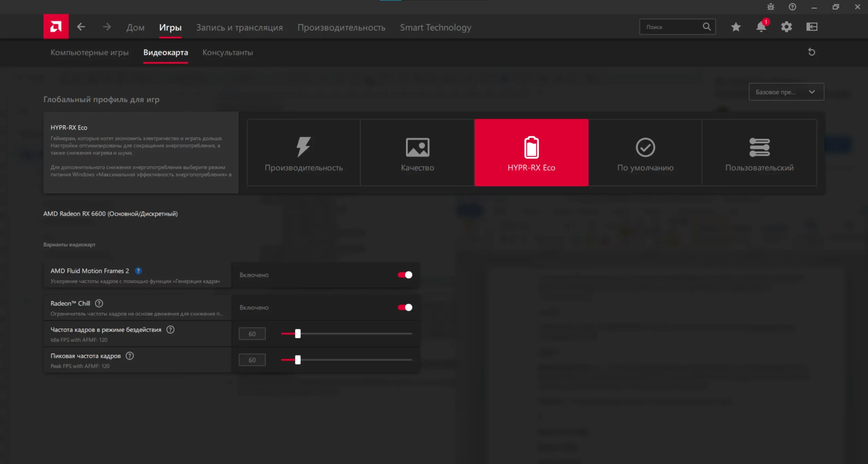Viewport: 868px width, 464px height.
Task: Toggle the sidebar panel layout icon
Action: tap(812, 27)
